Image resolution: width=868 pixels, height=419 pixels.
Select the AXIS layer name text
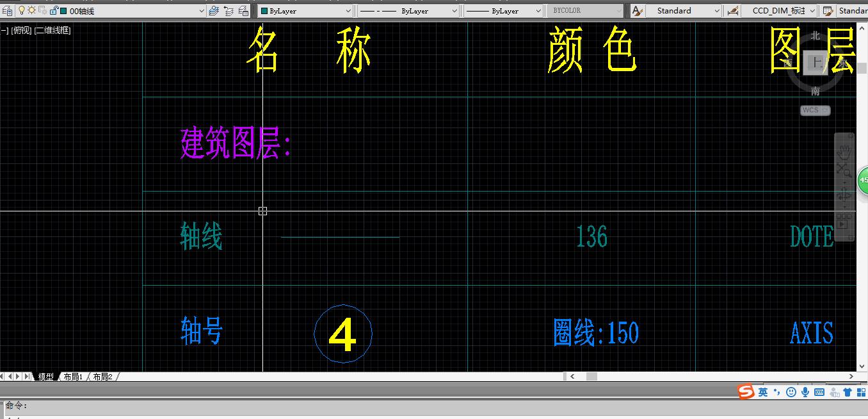tap(812, 333)
